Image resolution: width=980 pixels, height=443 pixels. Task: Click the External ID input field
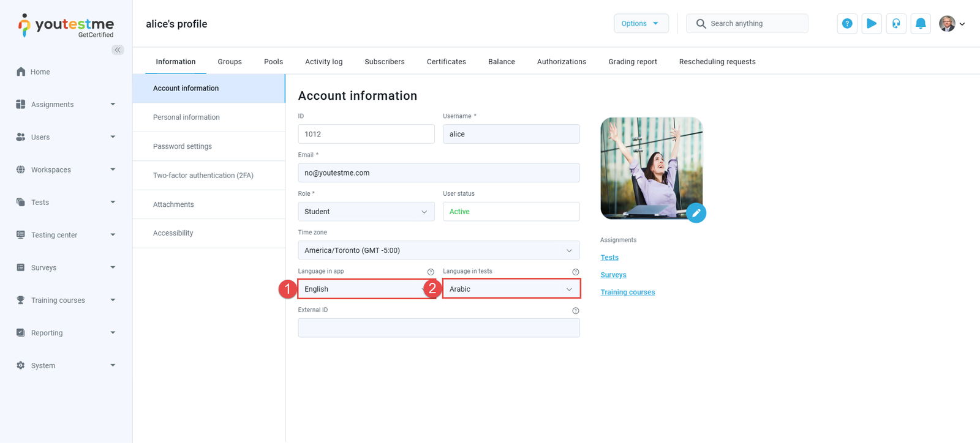click(439, 328)
